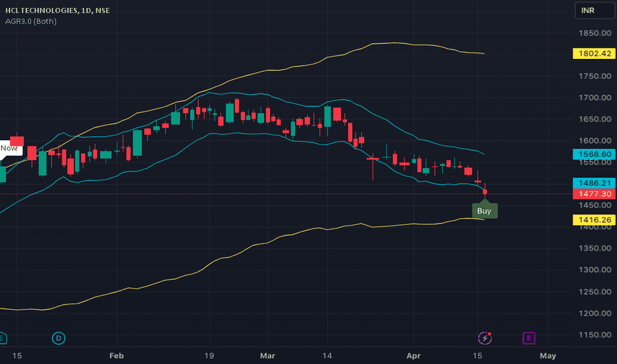617x364 pixels.
Task: Click the 1600.00 price axis value
Action: pyautogui.click(x=595, y=140)
